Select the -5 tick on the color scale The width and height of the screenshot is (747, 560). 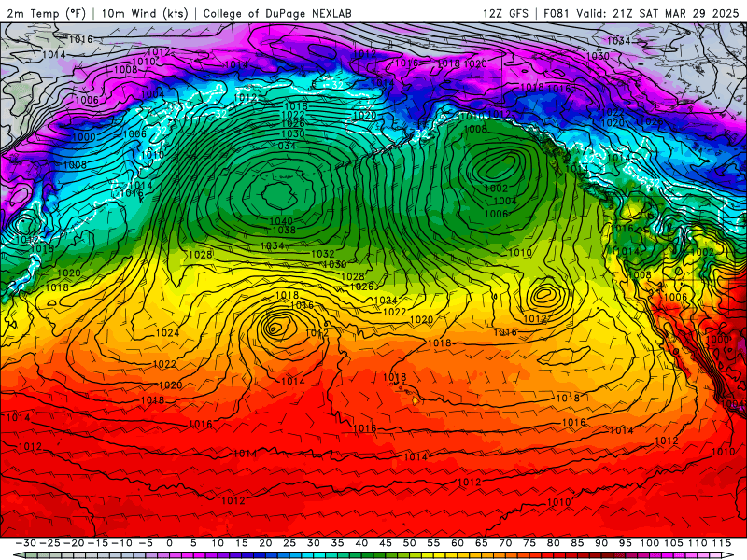[146, 543]
